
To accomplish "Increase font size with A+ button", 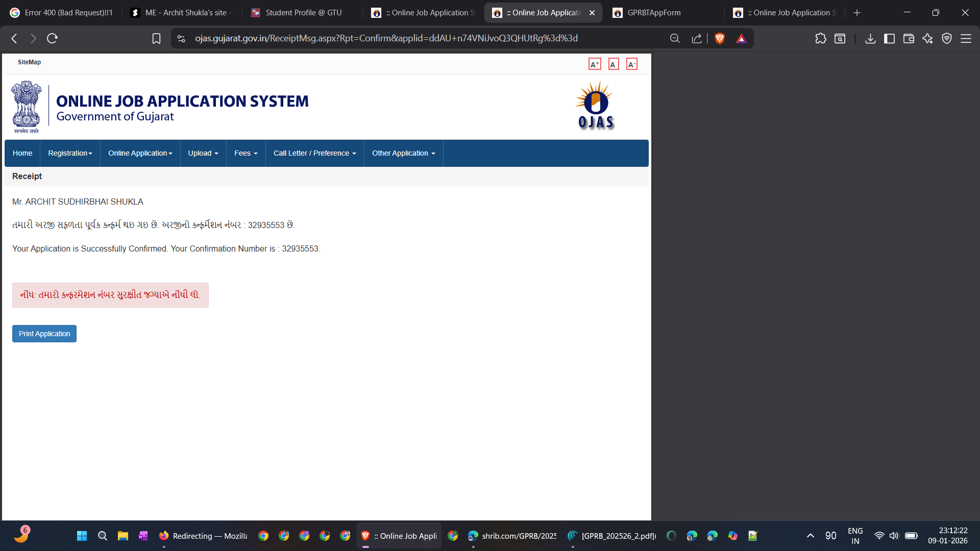I will (x=595, y=64).
